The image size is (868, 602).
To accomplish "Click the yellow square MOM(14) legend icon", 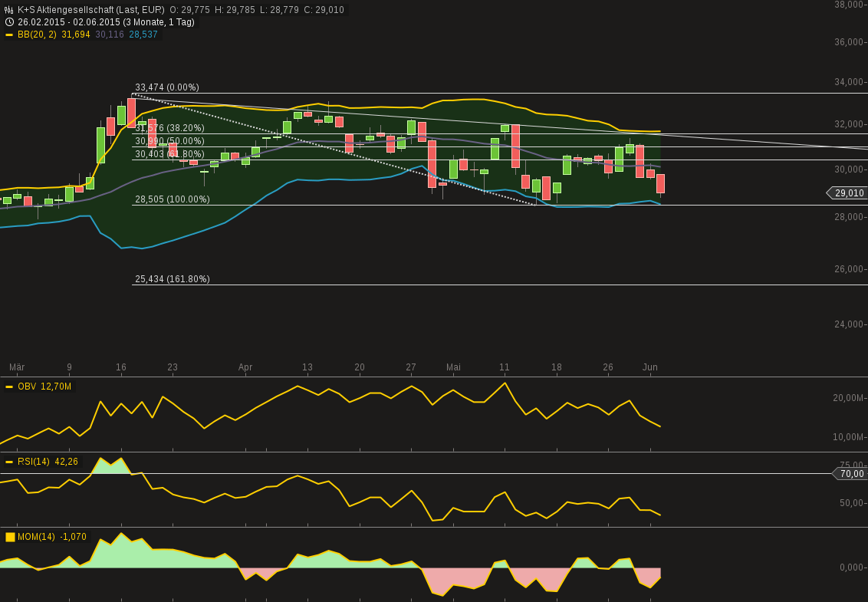I will pyautogui.click(x=10, y=538).
